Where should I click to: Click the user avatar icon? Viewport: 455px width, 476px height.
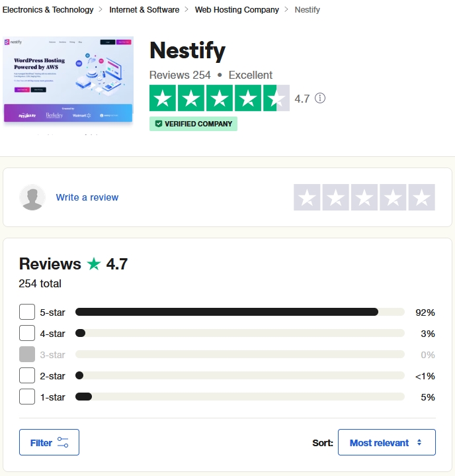click(x=32, y=197)
